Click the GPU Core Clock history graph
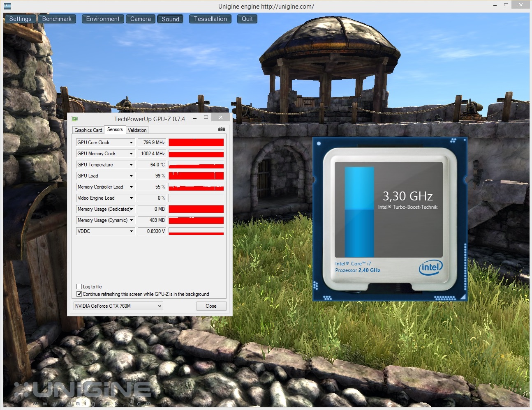This screenshot has width=532, height=410. 196,143
